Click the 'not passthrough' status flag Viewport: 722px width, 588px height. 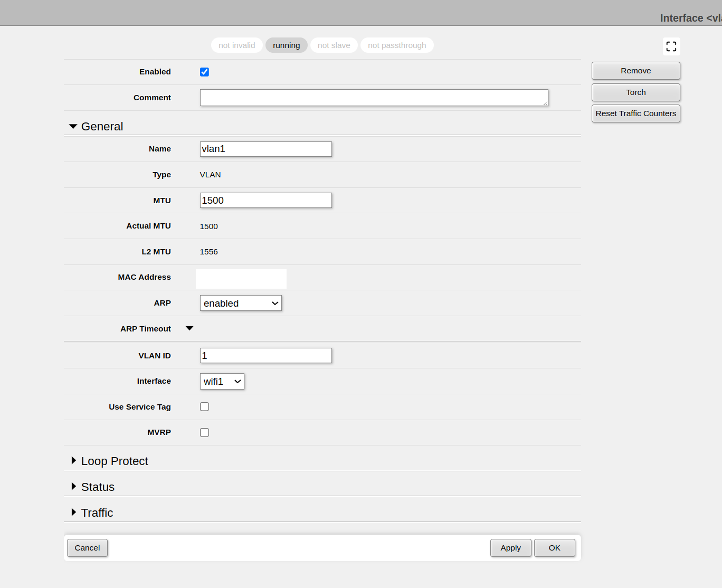(x=397, y=45)
